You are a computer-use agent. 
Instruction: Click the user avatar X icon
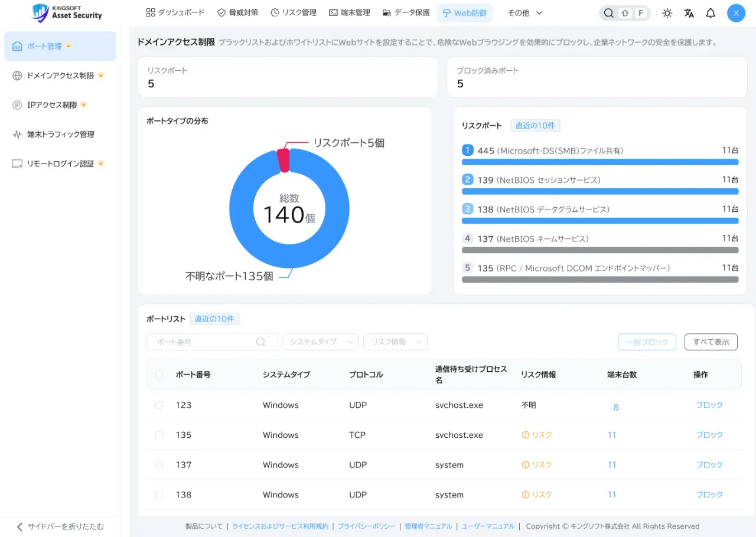pos(736,13)
